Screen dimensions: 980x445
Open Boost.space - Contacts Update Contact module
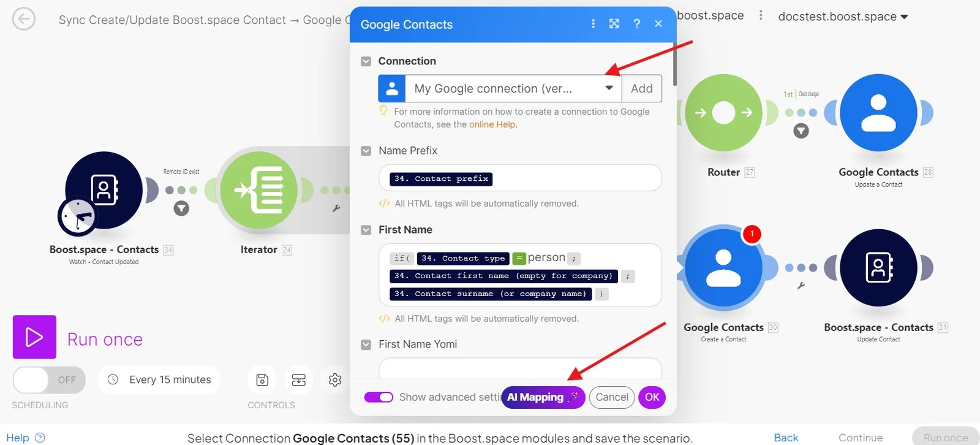tap(878, 268)
